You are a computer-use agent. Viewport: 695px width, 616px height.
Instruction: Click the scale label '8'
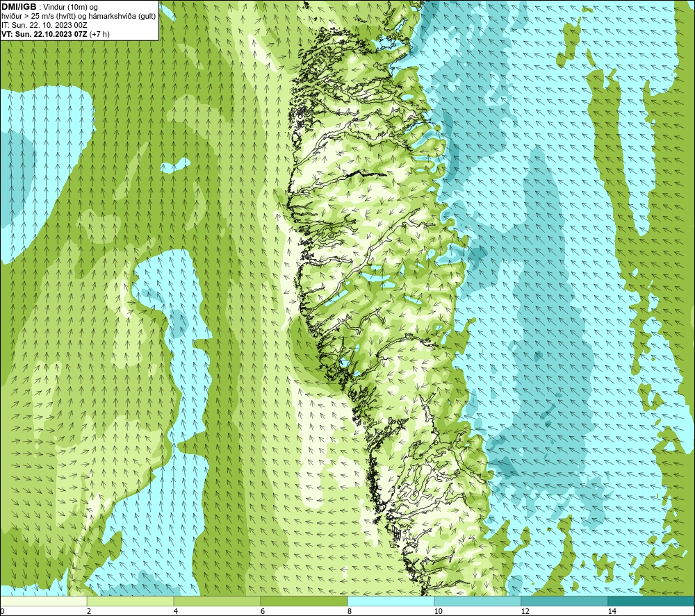[350, 611]
